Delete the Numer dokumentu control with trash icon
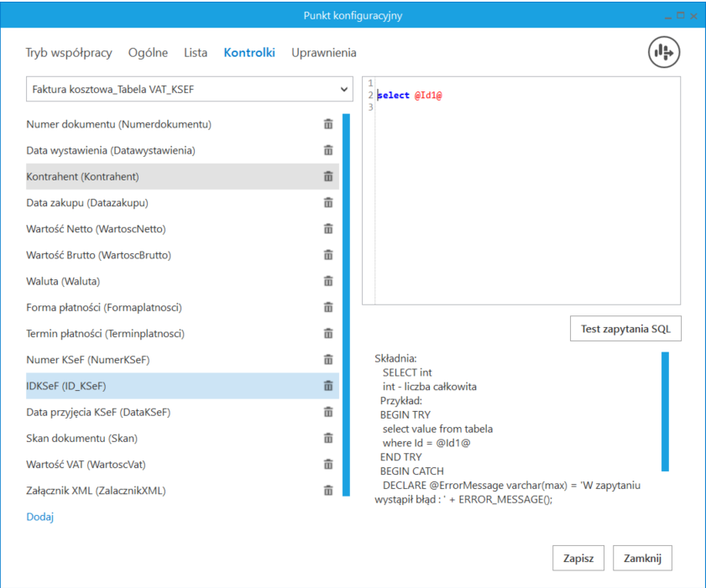Image resolution: width=706 pixels, height=588 pixels. tap(328, 124)
